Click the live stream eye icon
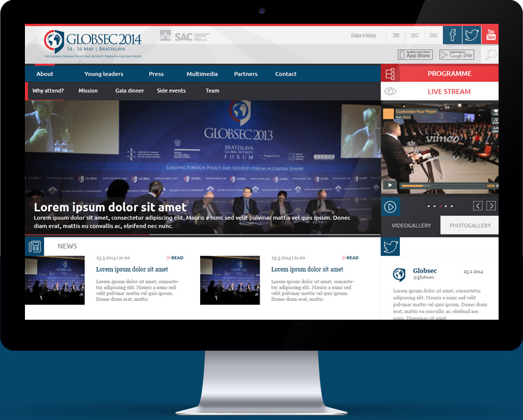523x420 pixels. click(390, 91)
